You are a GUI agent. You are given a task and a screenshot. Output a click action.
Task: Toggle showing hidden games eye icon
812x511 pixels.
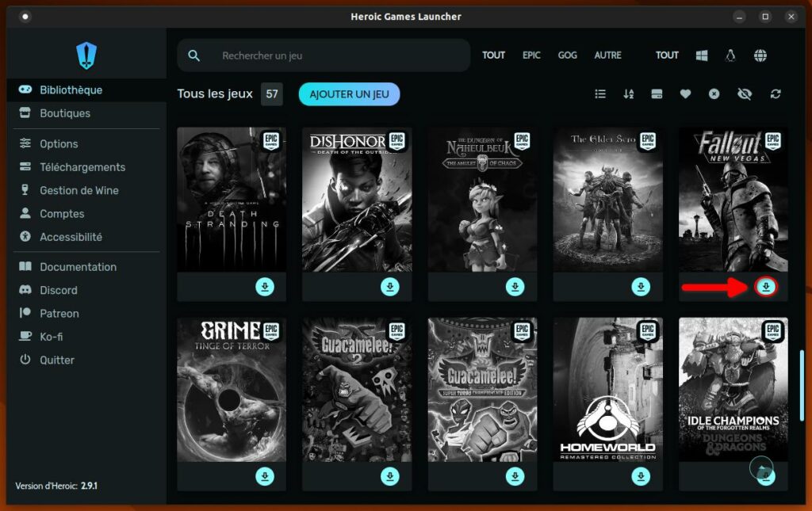(744, 94)
